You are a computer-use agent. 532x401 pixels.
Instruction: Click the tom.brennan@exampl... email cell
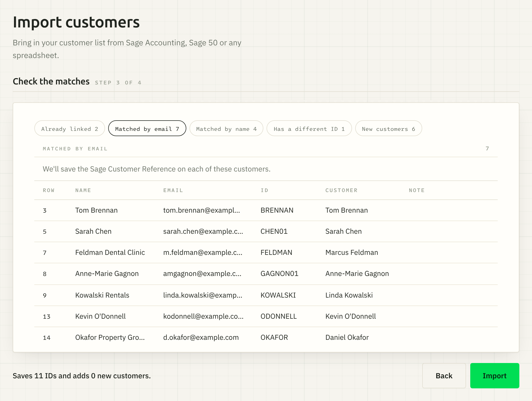(x=201, y=210)
